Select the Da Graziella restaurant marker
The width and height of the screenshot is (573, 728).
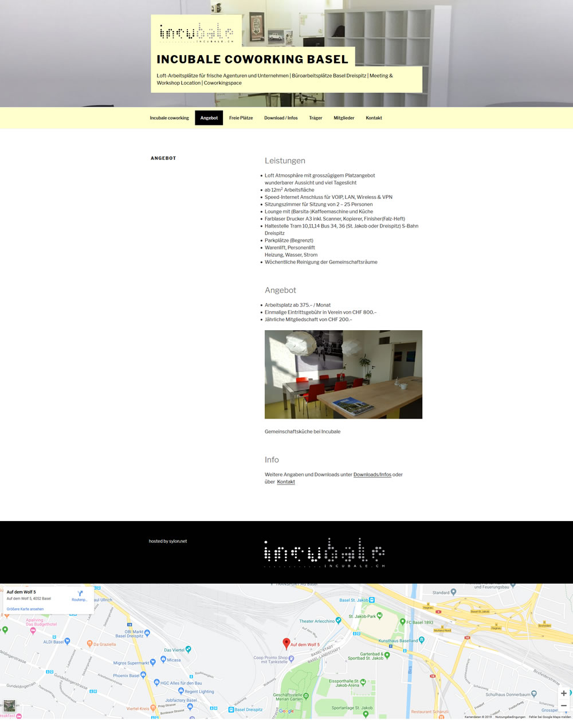point(89,644)
